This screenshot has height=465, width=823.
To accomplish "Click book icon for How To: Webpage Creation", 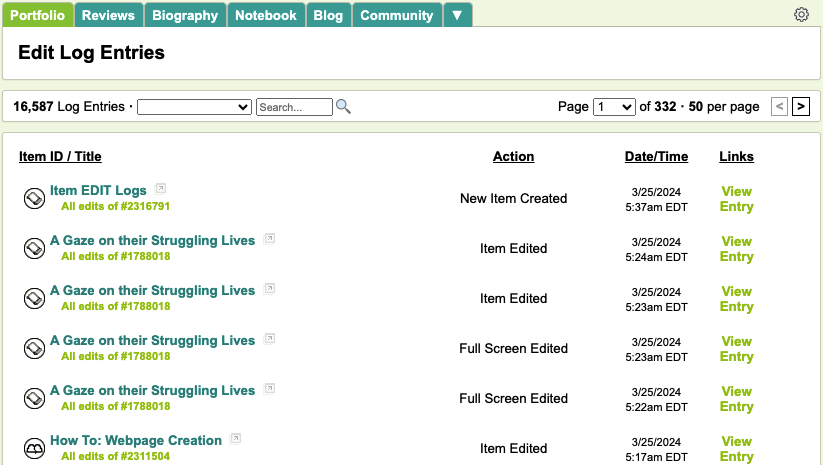I will tap(34, 448).
